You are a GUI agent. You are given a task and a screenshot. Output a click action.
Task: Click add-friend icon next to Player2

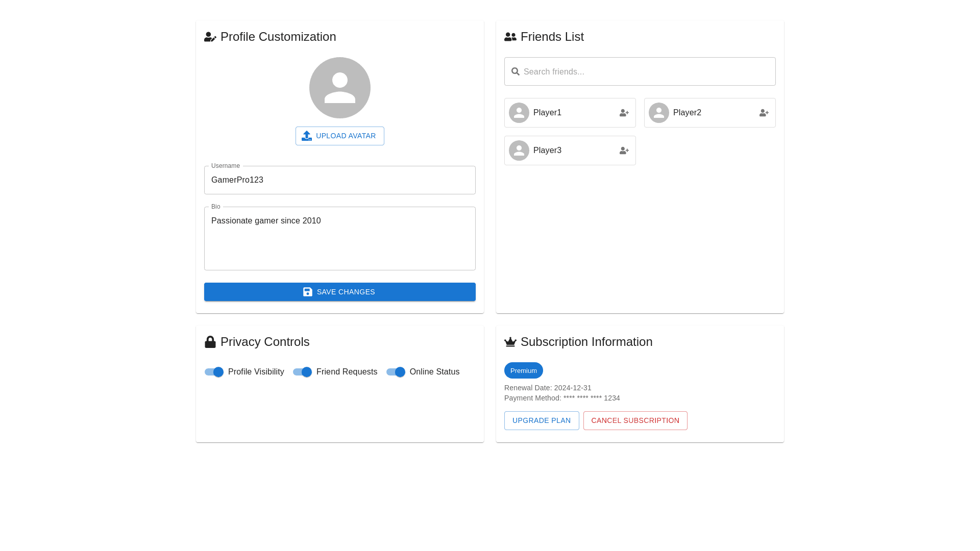pyautogui.click(x=764, y=113)
